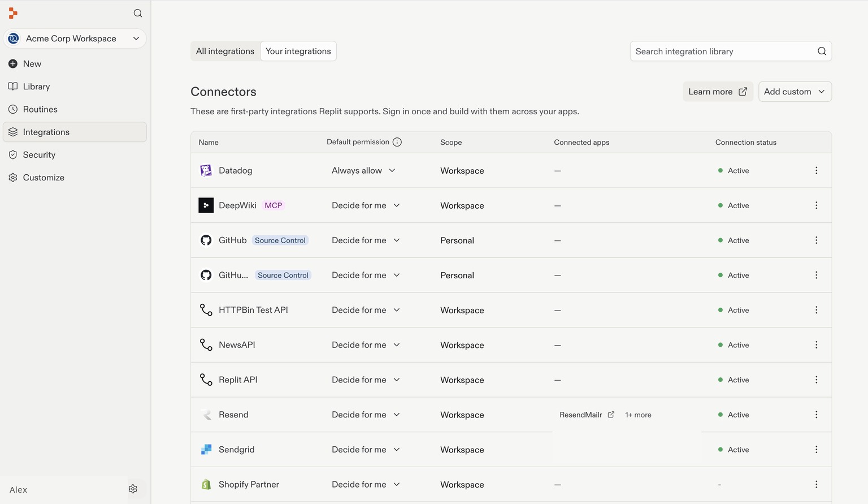
Task: Click the Connected apps column header
Action: 581,143
